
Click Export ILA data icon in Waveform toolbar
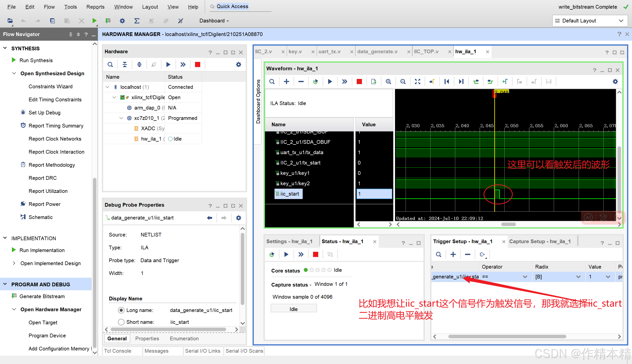click(x=374, y=81)
